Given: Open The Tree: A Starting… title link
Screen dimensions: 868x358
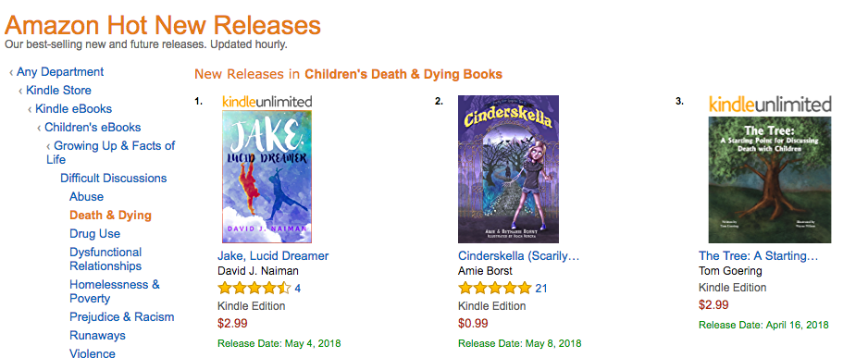Looking at the screenshot, I should [759, 256].
